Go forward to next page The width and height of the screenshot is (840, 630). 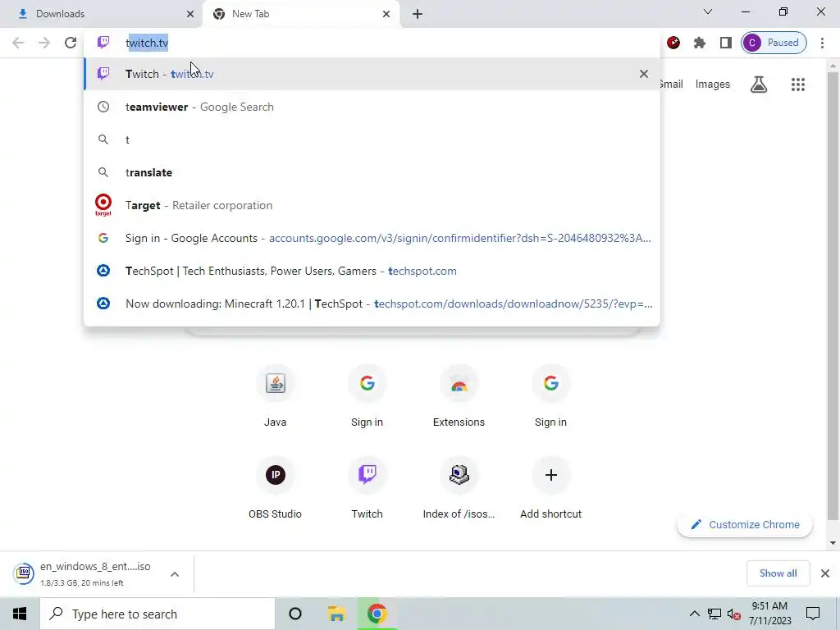click(44, 43)
